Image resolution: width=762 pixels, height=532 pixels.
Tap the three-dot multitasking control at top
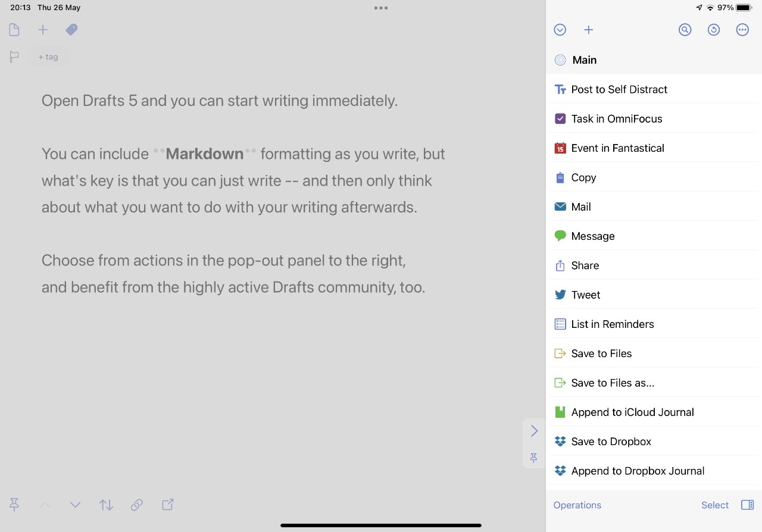click(381, 8)
